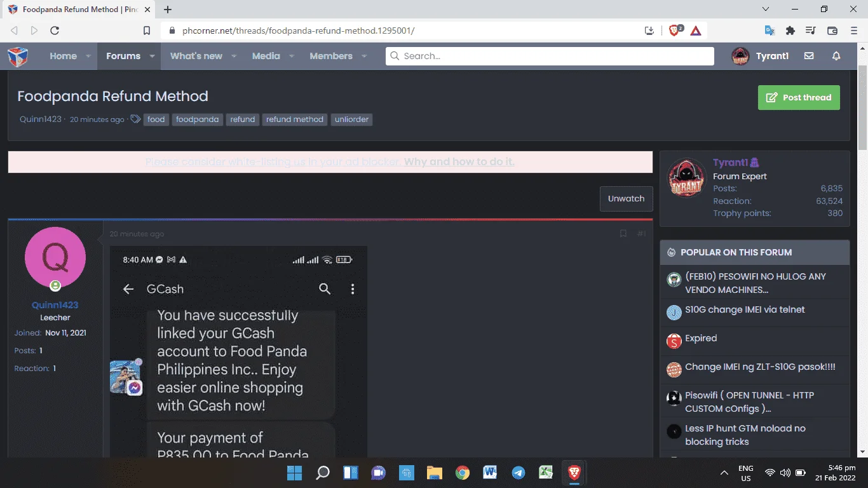Click the Unwatch button
This screenshot has width=868, height=488.
pos(626,198)
